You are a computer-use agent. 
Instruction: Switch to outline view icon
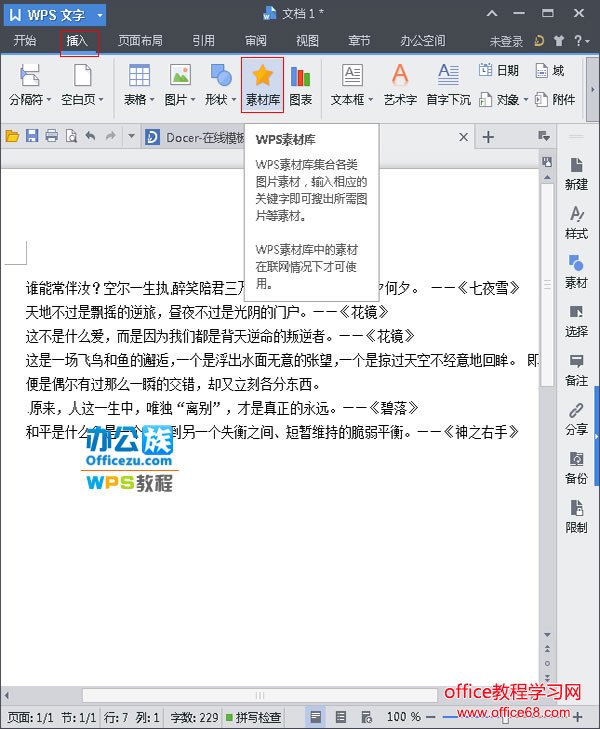pos(341,717)
